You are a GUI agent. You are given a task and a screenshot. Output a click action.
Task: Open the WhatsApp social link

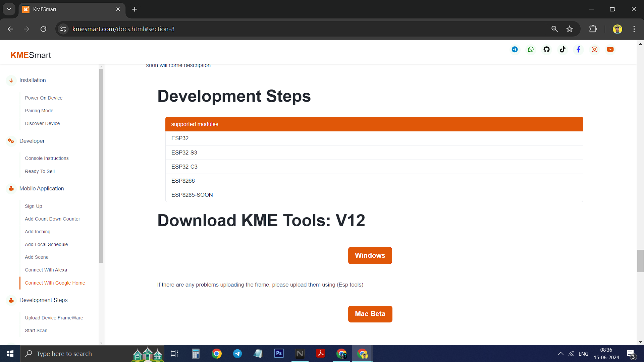pos(531,49)
